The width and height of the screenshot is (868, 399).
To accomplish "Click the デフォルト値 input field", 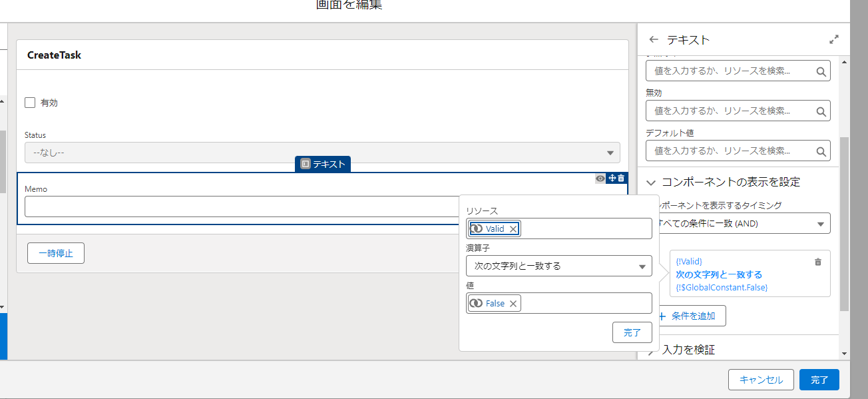I will coord(738,151).
